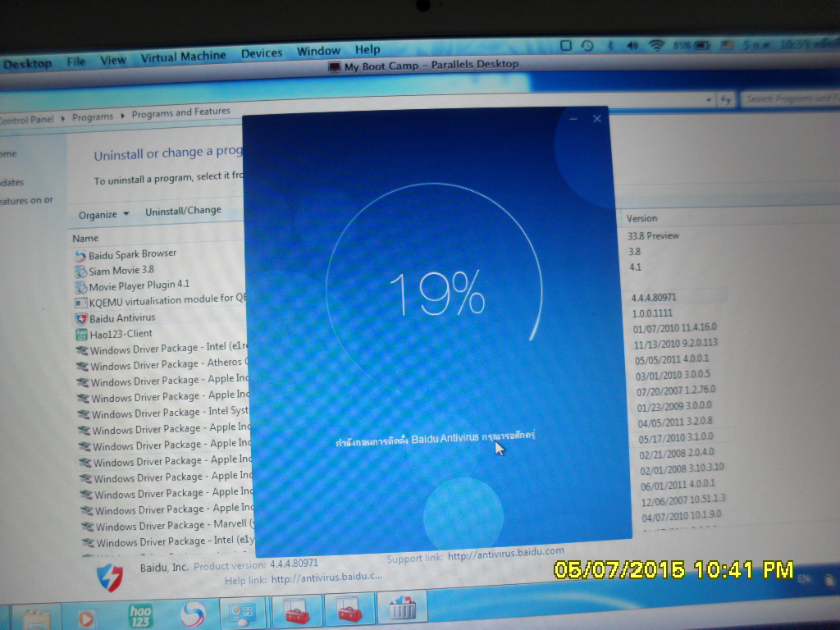
Task: Open the Organize dropdown
Action: click(x=104, y=215)
